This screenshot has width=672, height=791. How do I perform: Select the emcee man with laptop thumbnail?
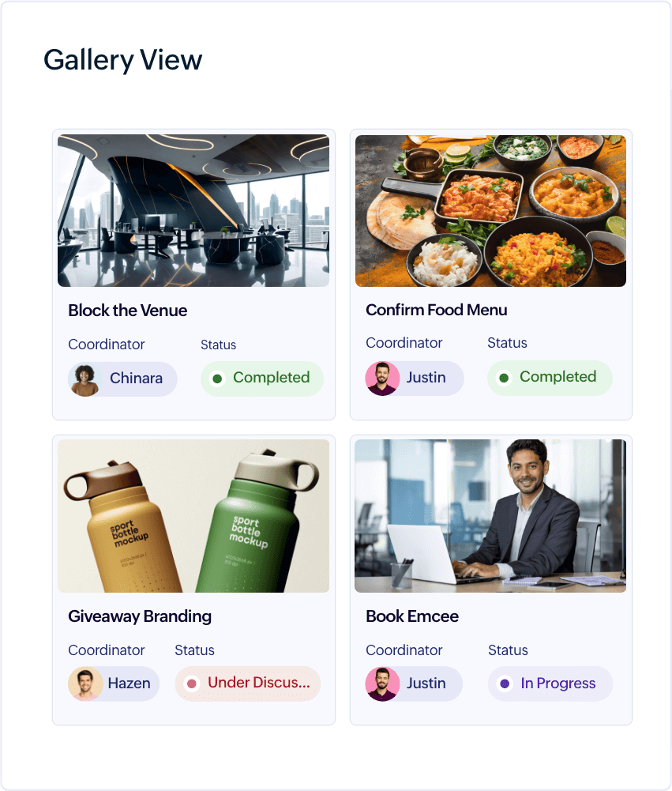click(x=490, y=516)
